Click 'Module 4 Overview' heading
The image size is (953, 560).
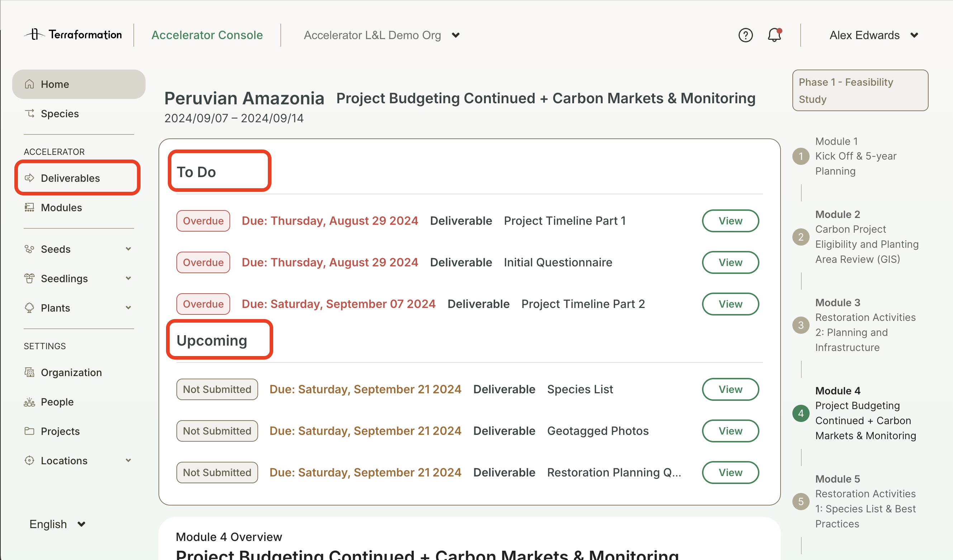click(x=229, y=537)
